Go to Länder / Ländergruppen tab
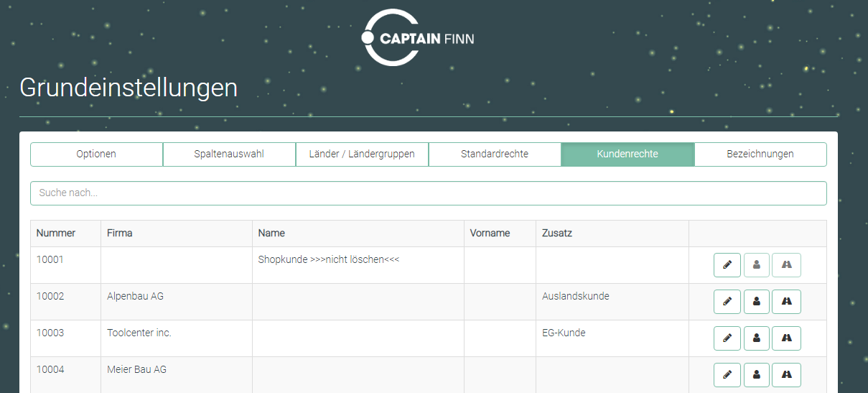Screen dimensions: 868x393 [x=362, y=154]
